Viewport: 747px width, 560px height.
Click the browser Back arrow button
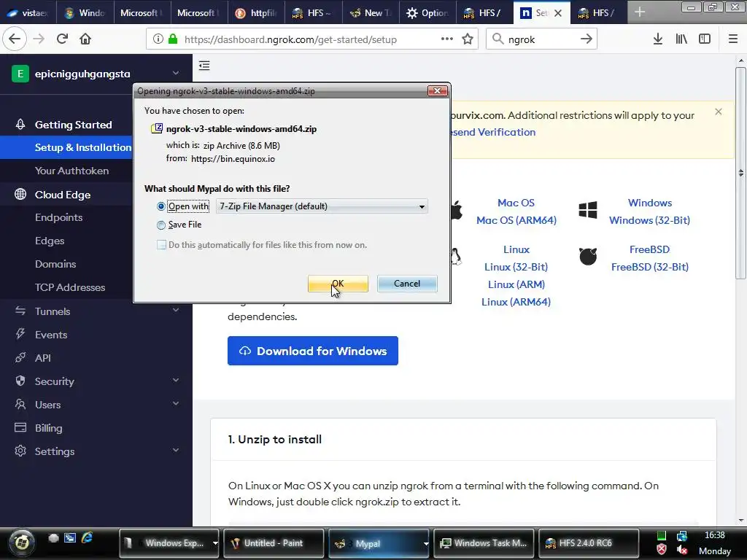pos(15,39)
